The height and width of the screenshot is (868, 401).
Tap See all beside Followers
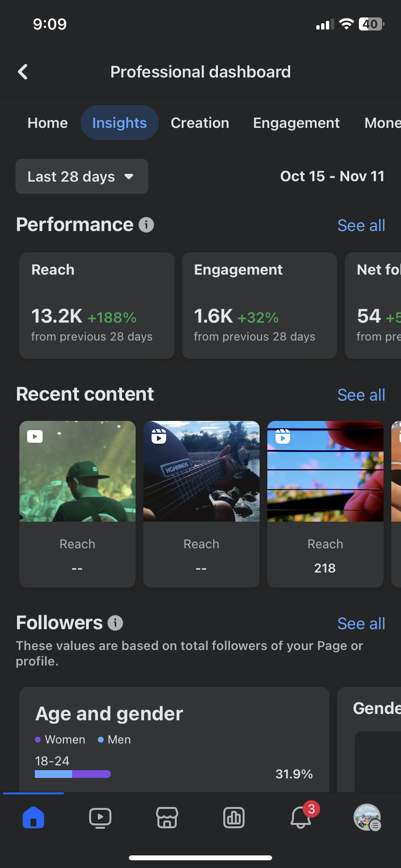pos(361,624)
